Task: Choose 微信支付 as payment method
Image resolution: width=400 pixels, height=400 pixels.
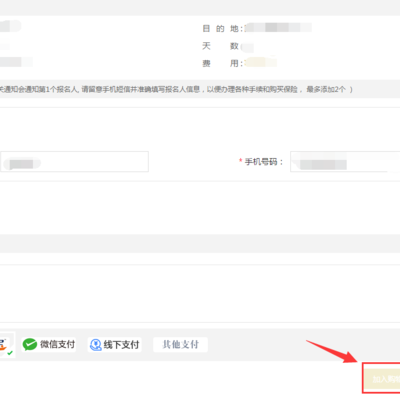Action: pyautogui.click(x=49, y=344)
